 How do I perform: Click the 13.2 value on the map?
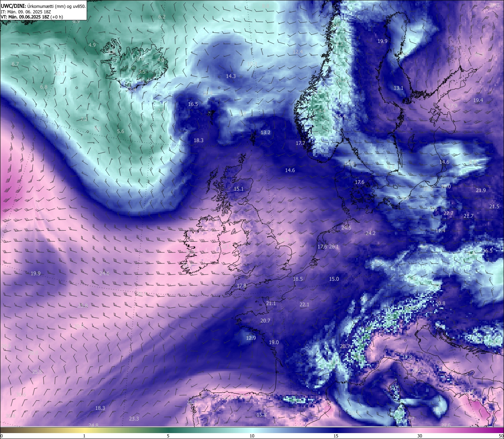[265, 132]
